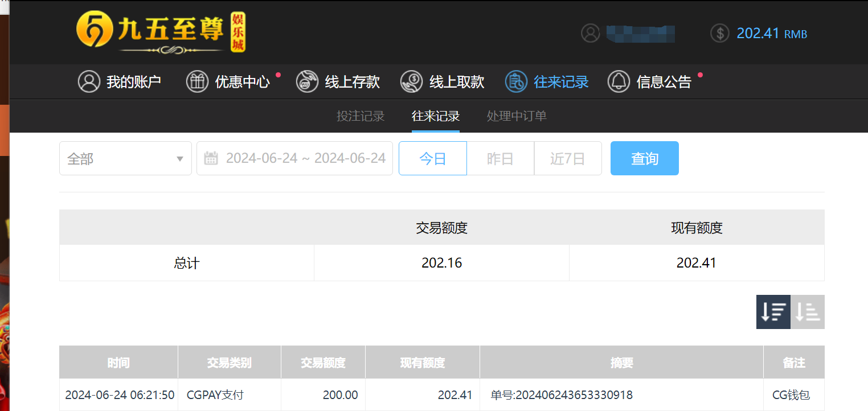The height and width of the screenshot is (411, 868).
Task: Select the 昨日 date filter option
Action: [x=500, y=158]
